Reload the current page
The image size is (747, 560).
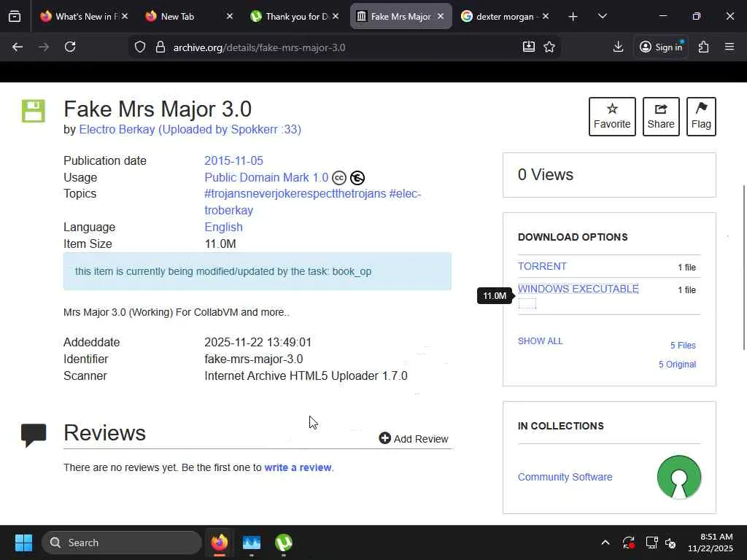[70, 47]
